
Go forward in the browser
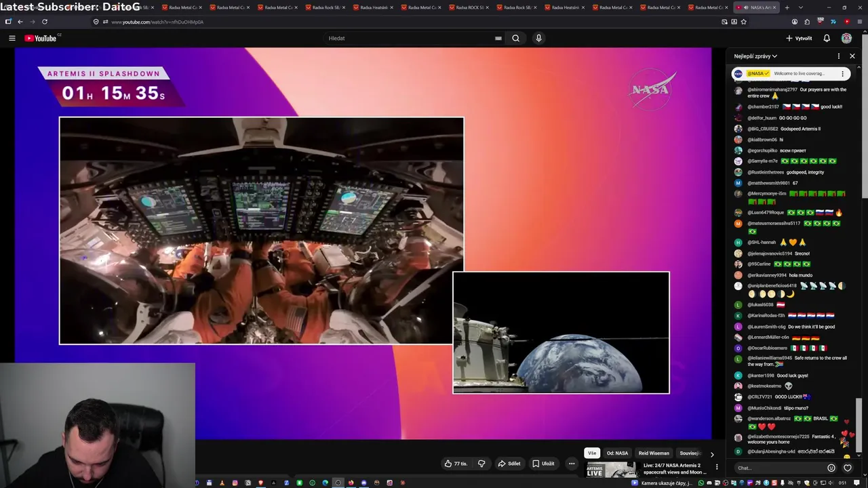coord(32,22)
